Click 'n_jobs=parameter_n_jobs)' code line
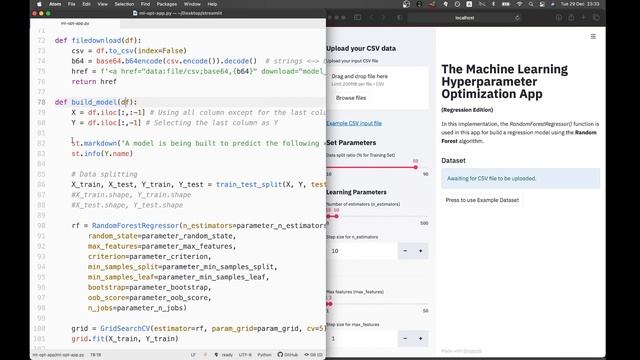640x360 pixels. 137,308
